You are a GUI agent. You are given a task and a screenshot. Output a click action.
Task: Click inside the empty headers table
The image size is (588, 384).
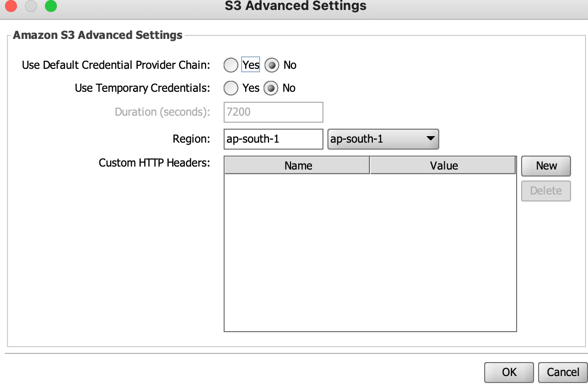tap(370, 252)
